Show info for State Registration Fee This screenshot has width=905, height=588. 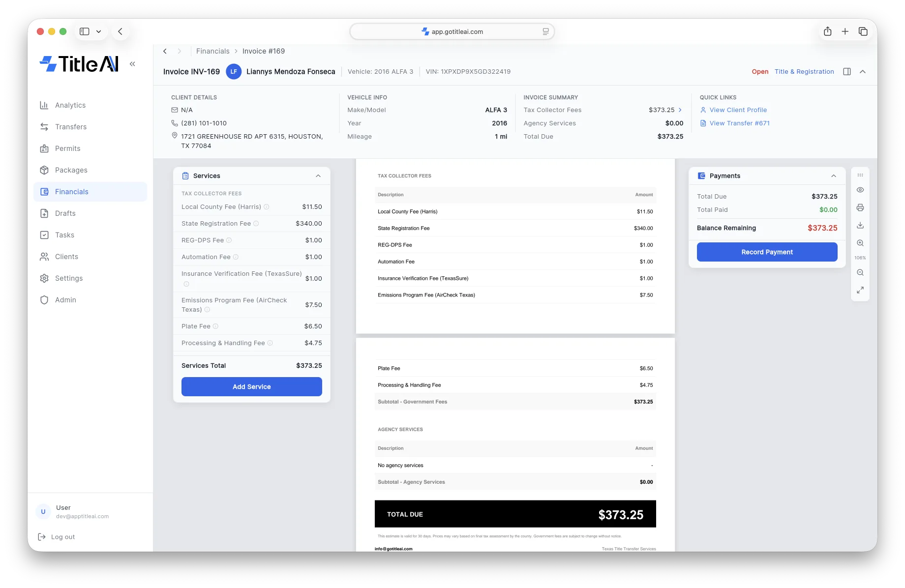coord(256,224)
